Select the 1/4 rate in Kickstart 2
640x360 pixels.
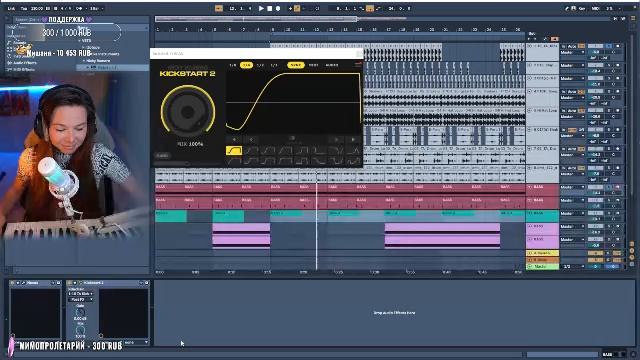pyautogui.click(x=246, y=65)
